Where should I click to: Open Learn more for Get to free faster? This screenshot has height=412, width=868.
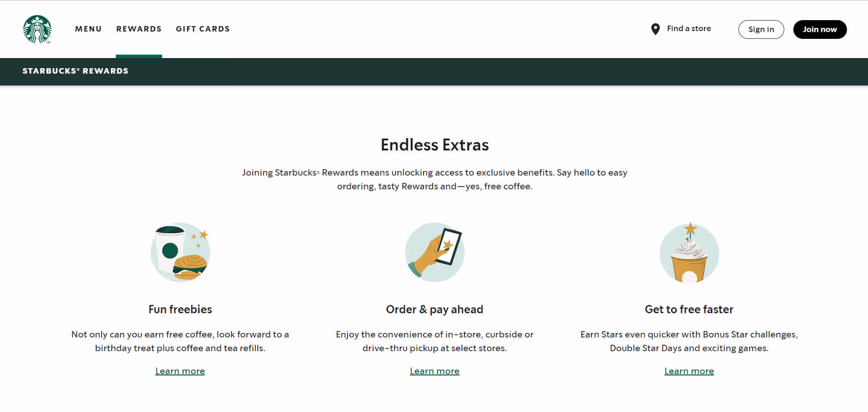coord(689,371)
